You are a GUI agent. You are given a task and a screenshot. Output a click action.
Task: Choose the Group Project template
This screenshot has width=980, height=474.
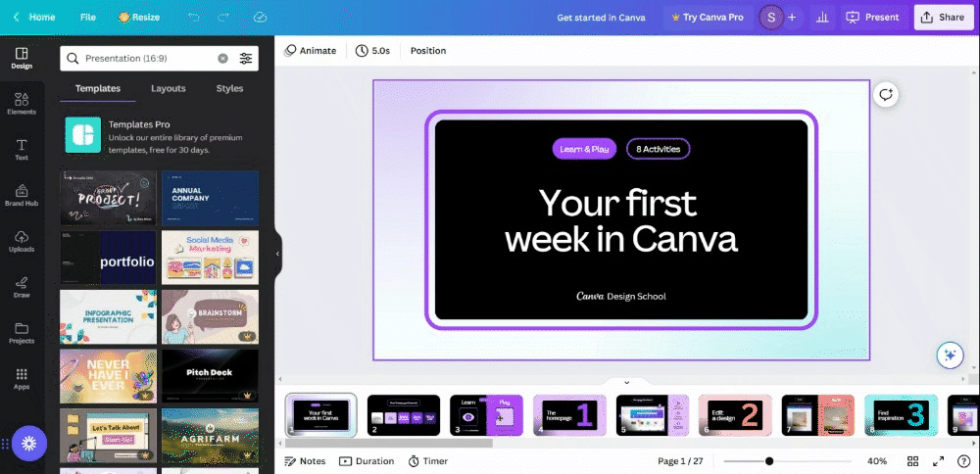pyautogui.click(x=108, y=198)
